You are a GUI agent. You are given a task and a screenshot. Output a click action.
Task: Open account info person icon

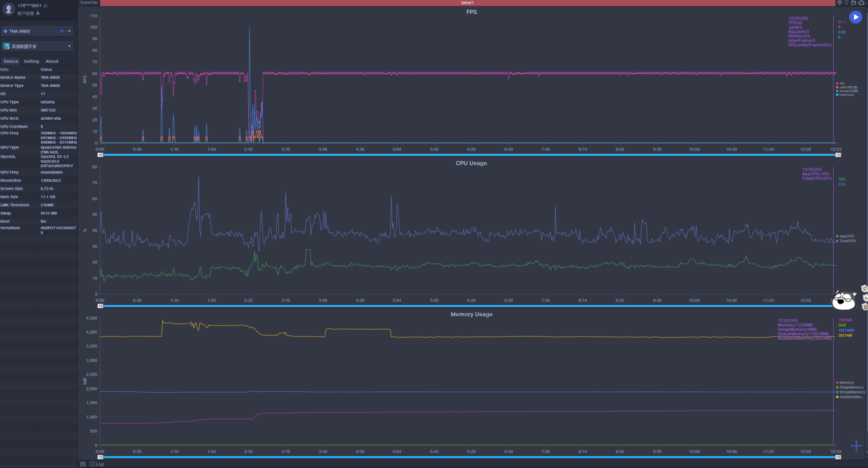point(38,13)
